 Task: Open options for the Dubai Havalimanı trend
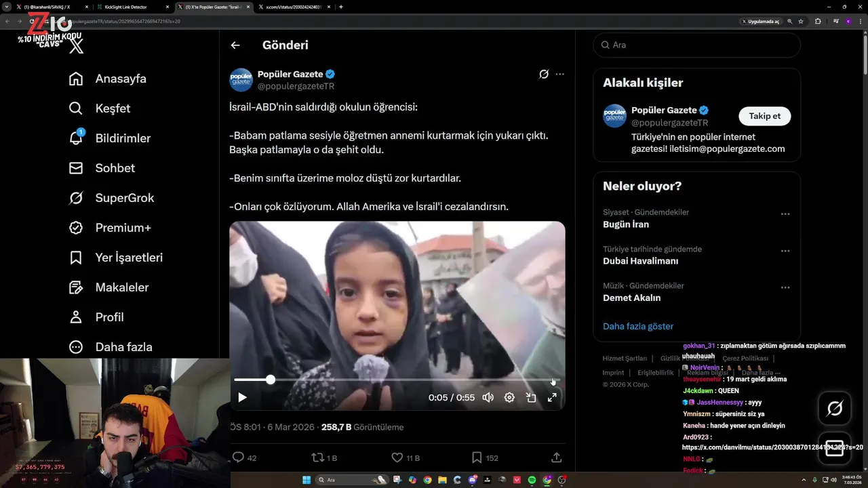click(785, 251)
